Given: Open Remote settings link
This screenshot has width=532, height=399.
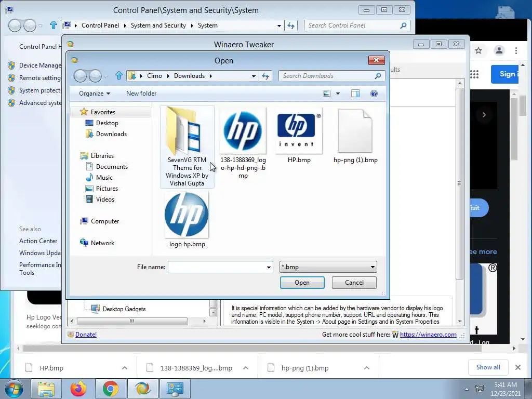Looking at the screenshot, I should 40,78.
